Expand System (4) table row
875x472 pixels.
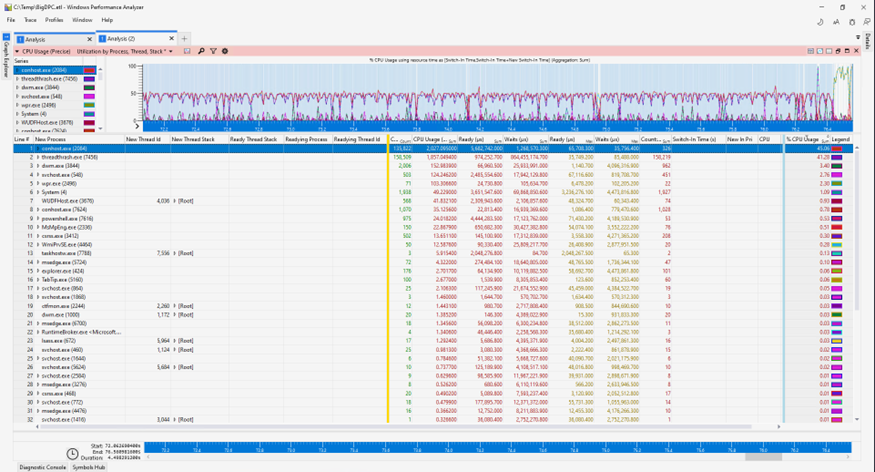(38, 192)
